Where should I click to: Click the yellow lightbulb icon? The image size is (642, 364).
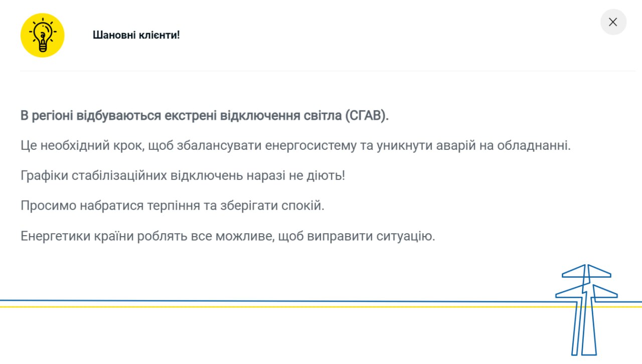coord(42,35)
